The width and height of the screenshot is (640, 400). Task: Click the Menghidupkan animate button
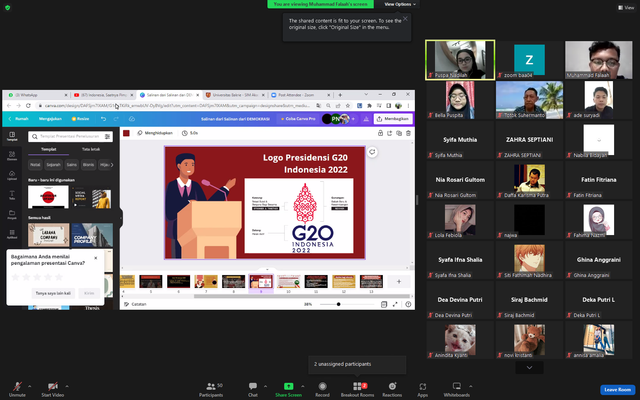click(155, 133)
